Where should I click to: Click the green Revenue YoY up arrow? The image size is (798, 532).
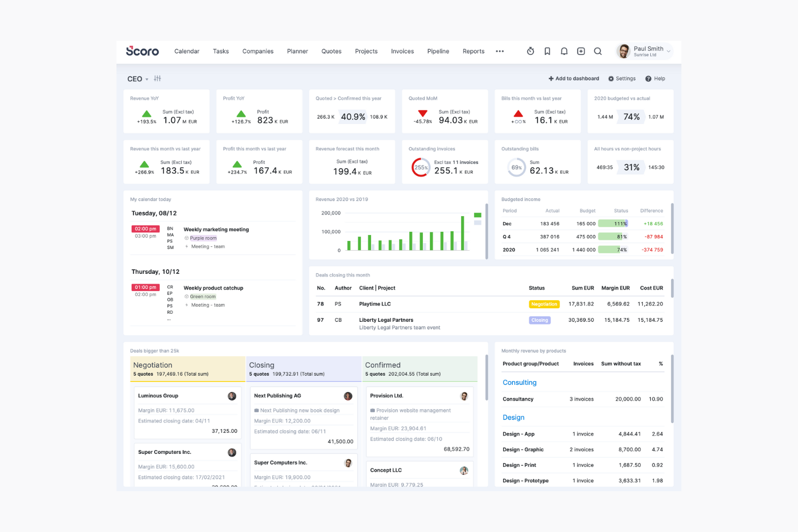(146, 114)
